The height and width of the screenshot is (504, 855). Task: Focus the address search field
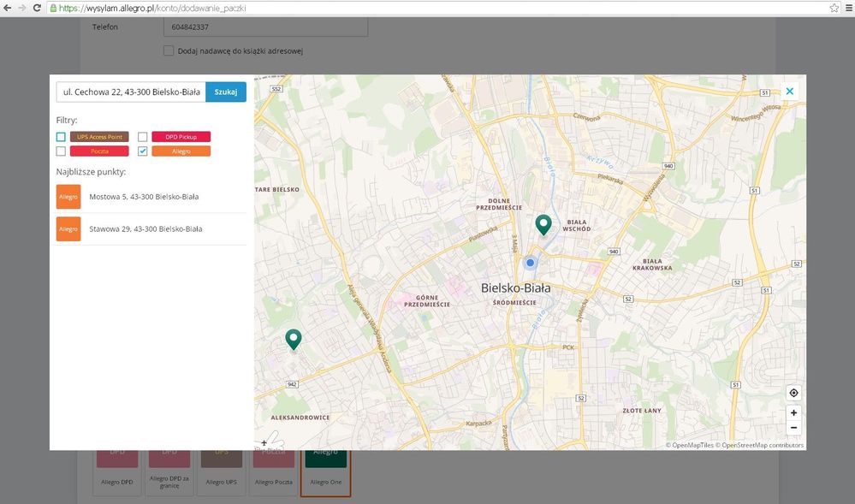point(131,92)
